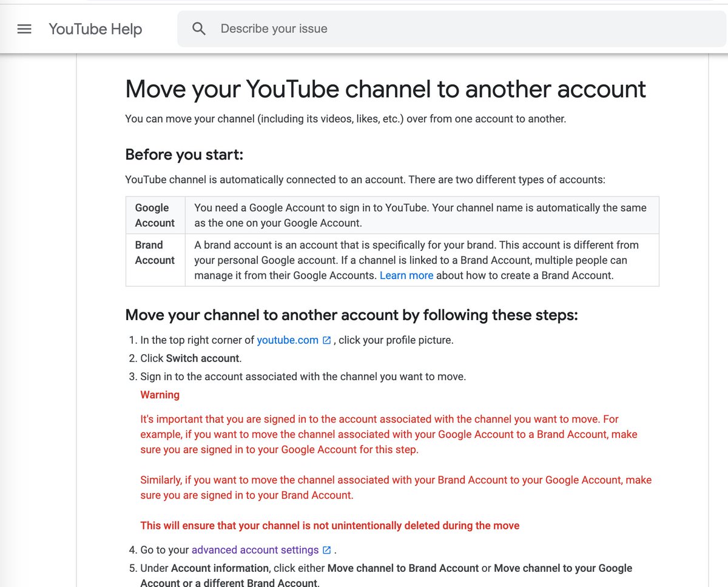Click the step 3 Sign in to the account text

tap(303, 377)
